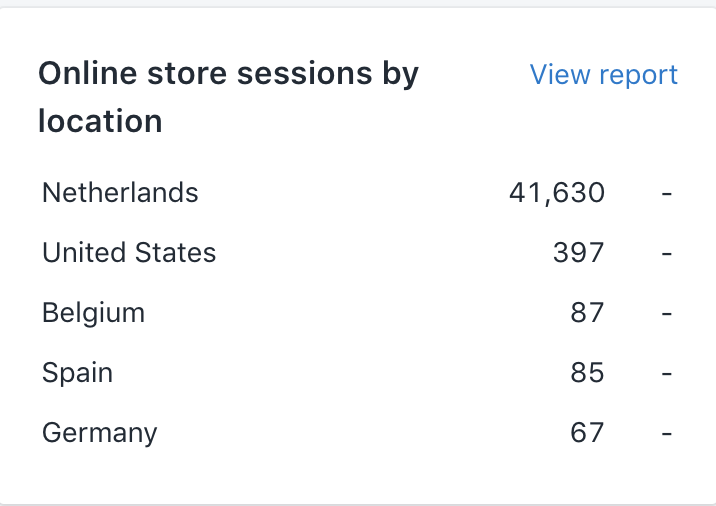Click the change dash in Germany row
Image resolution: width=716 pixels, height=506 pixels.
[x=667, y=434]
